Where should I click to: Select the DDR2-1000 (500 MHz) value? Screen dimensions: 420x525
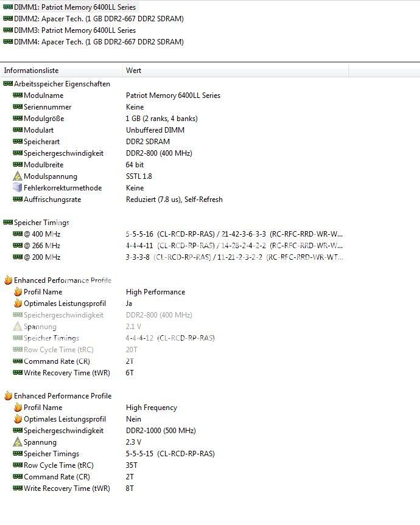coord(161,431)
